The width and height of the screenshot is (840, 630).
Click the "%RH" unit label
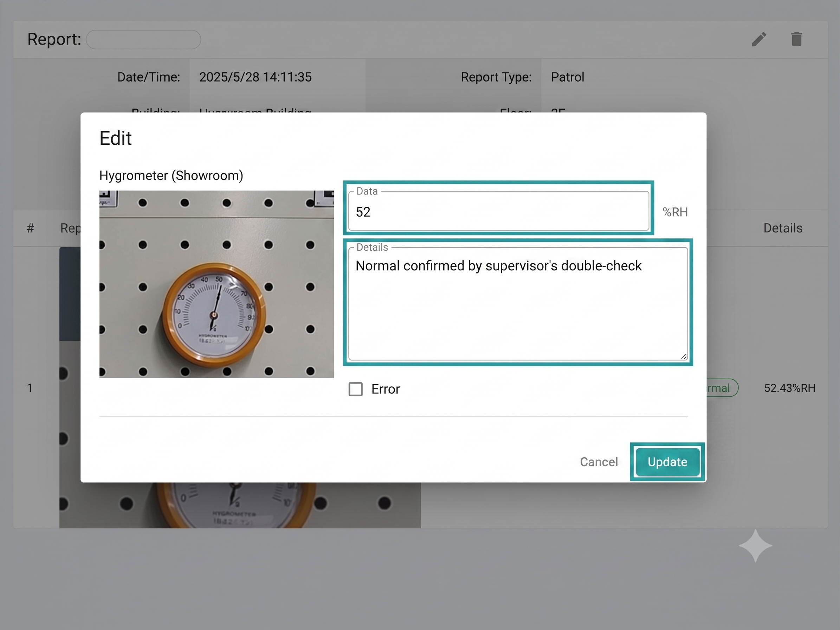(675, 212)
